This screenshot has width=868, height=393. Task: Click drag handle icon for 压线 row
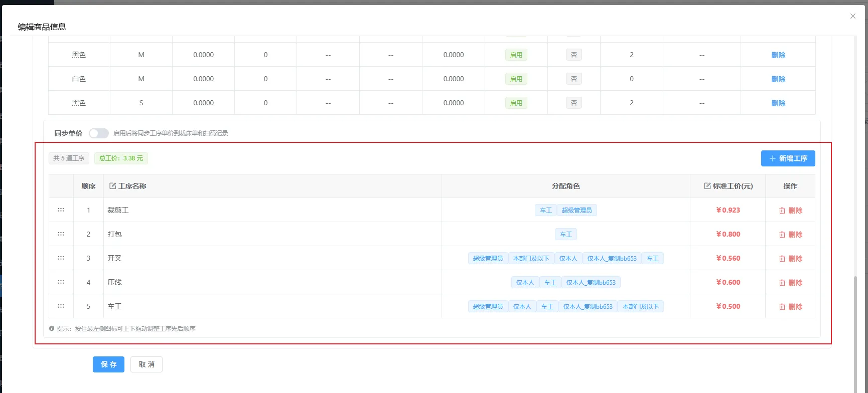click(61, 282)
